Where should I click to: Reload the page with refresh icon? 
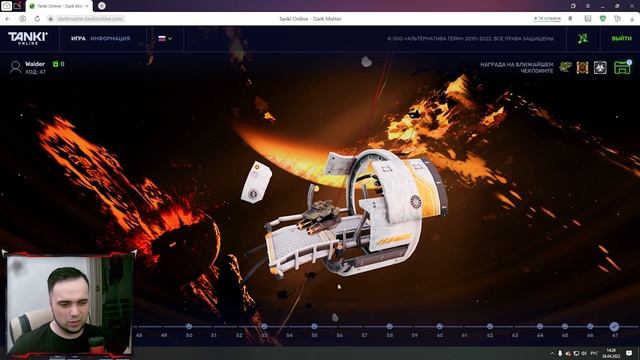(x=37, y=19)
